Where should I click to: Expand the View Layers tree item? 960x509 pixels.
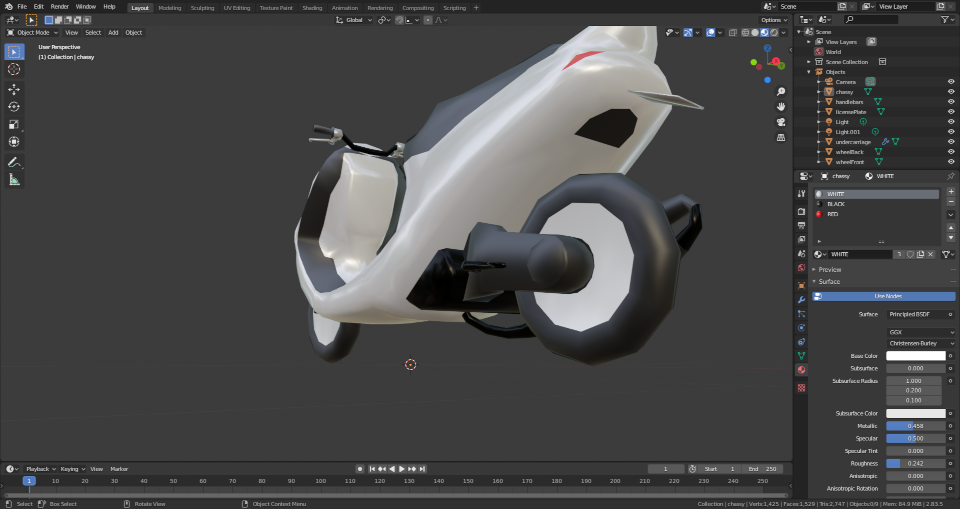click(x=809, y=42)
